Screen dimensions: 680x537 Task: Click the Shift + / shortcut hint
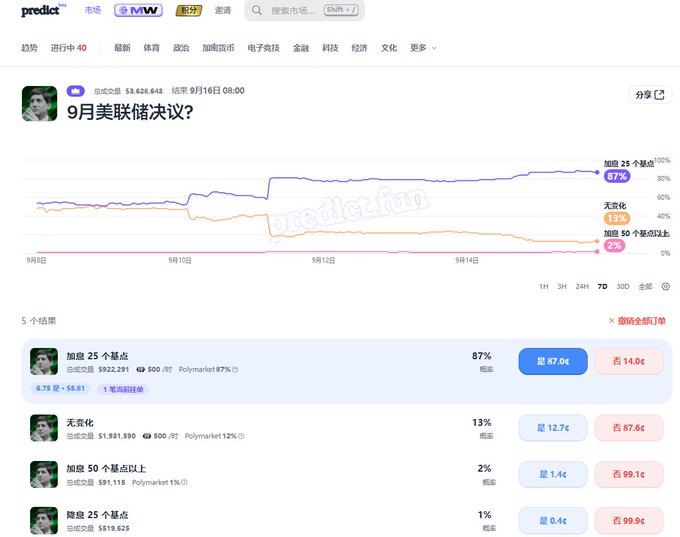pos(341,10)
